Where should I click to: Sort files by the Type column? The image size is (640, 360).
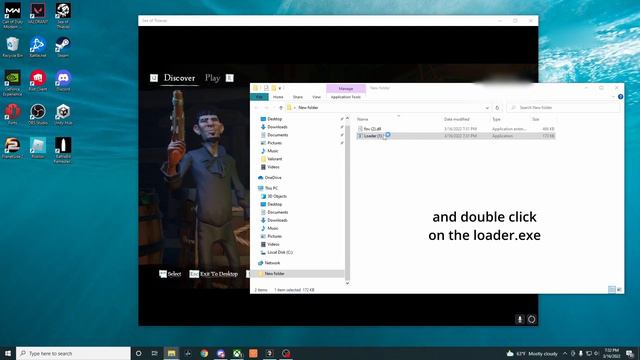click(496, 119)
